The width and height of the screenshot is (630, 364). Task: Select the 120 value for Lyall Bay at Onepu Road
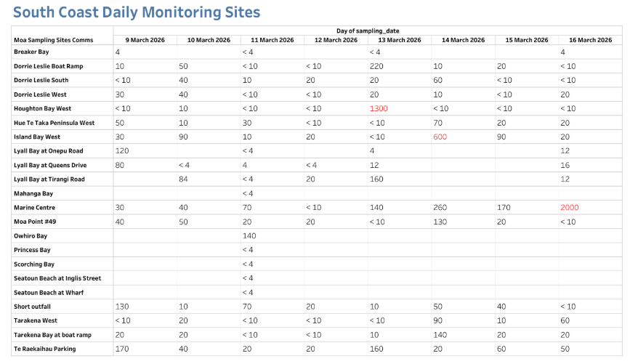(x=122, y=150)
